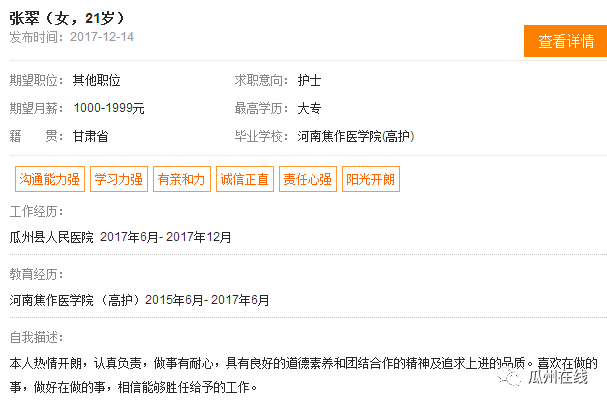Click the 1000-1999元 expected salary value
The image size is (607, 403).
point(109,108)
